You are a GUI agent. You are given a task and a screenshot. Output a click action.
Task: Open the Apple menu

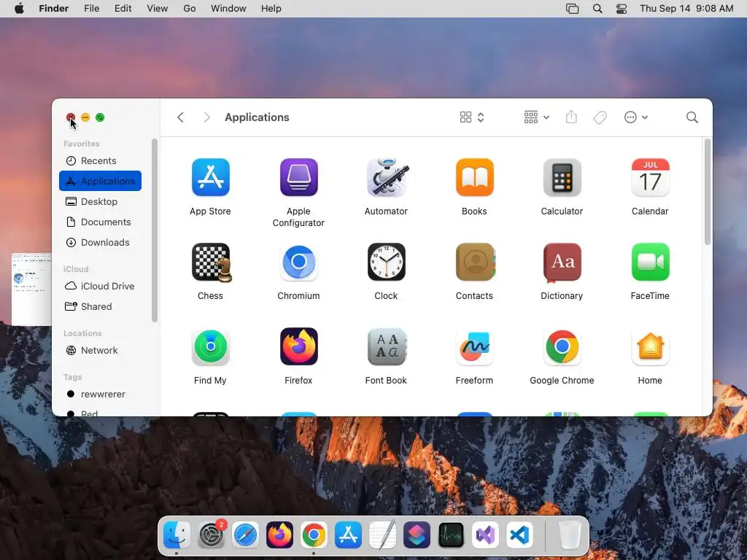(x=19, y=9)
